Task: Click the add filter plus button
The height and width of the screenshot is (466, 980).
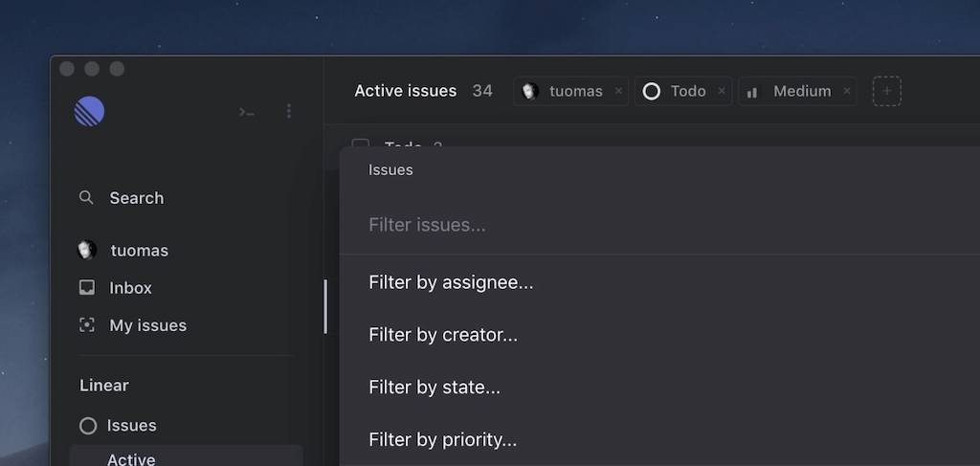Action: (x=886, y=91)
